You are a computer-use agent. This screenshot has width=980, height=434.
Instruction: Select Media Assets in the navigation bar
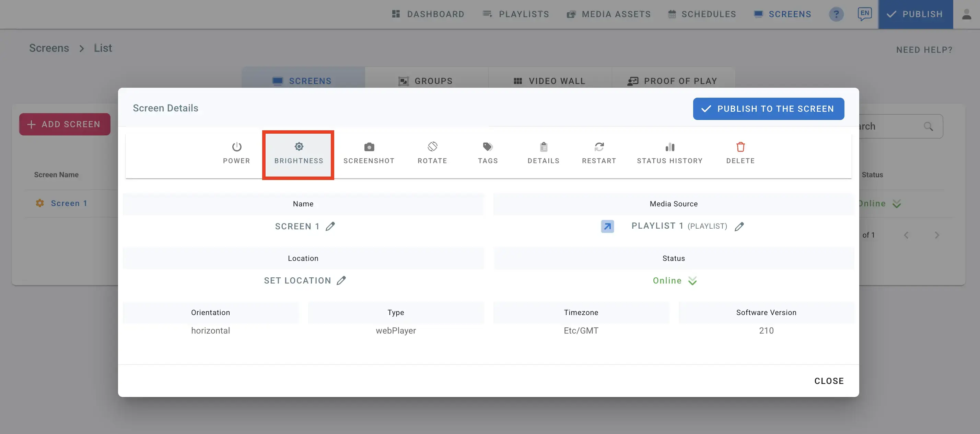[x=609, y=14]
